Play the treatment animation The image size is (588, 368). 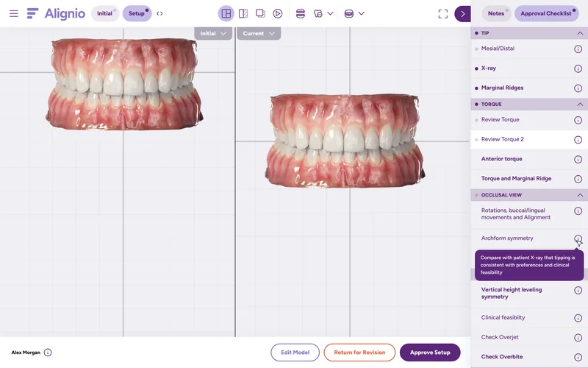coord(278,13)
